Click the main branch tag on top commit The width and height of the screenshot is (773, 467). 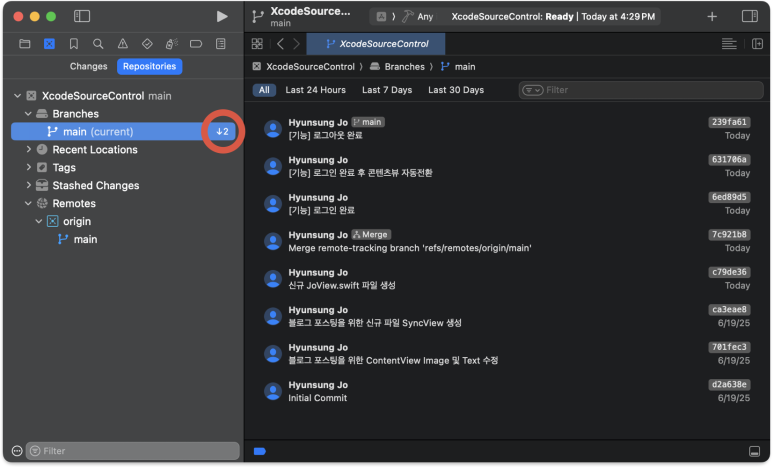368,122
